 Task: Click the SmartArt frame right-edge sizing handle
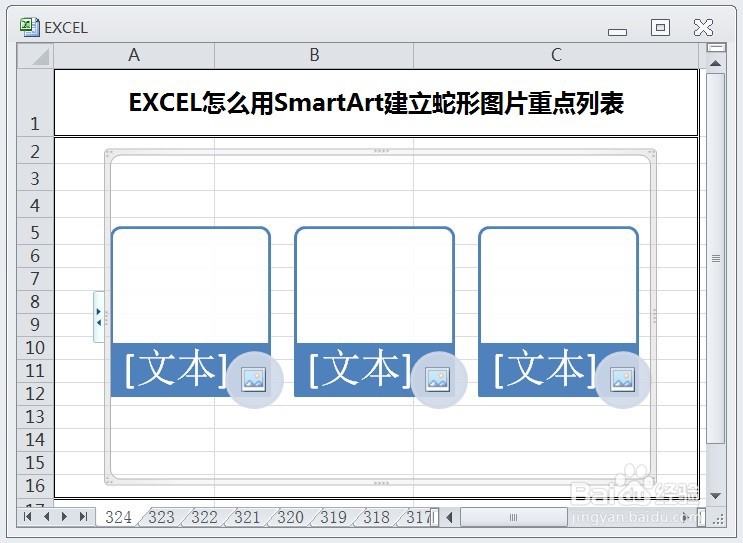tap(654, 316)
